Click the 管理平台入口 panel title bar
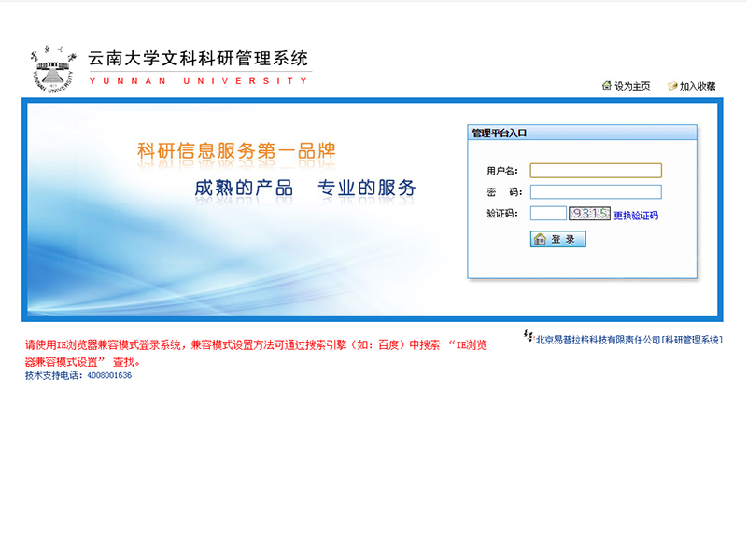This screenshot has height=560, width=747. click(582, 133)
